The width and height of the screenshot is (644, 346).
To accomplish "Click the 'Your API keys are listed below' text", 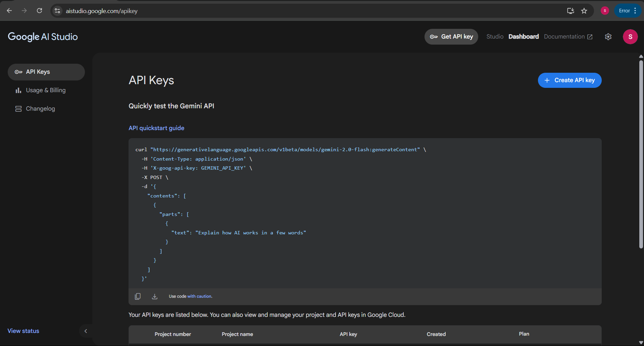I will 267,315.
